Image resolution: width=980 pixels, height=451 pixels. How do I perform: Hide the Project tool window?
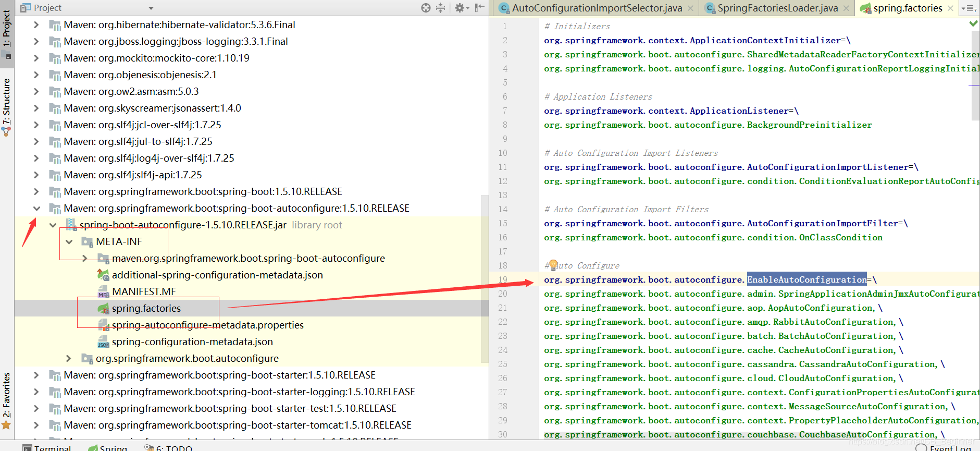[480, 8]
